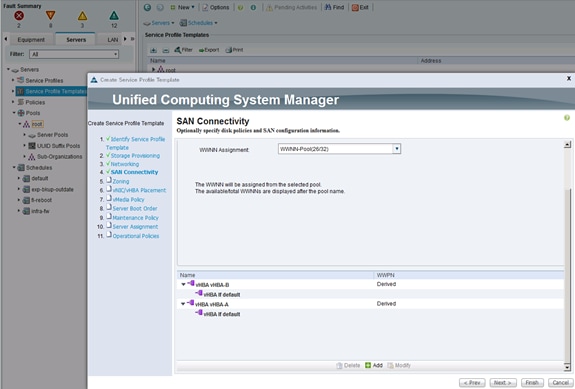
Task: Click the collapse-all minus icon
Action: point(166,50)
